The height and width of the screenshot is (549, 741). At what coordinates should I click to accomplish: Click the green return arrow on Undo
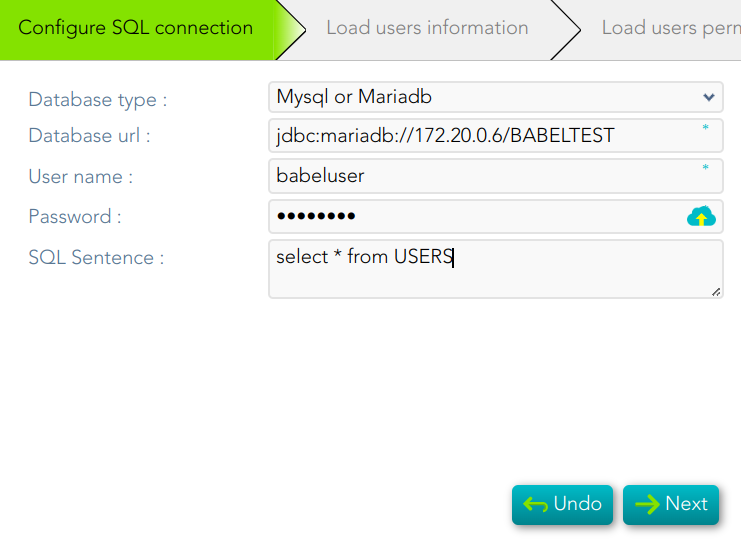(535, 504)
